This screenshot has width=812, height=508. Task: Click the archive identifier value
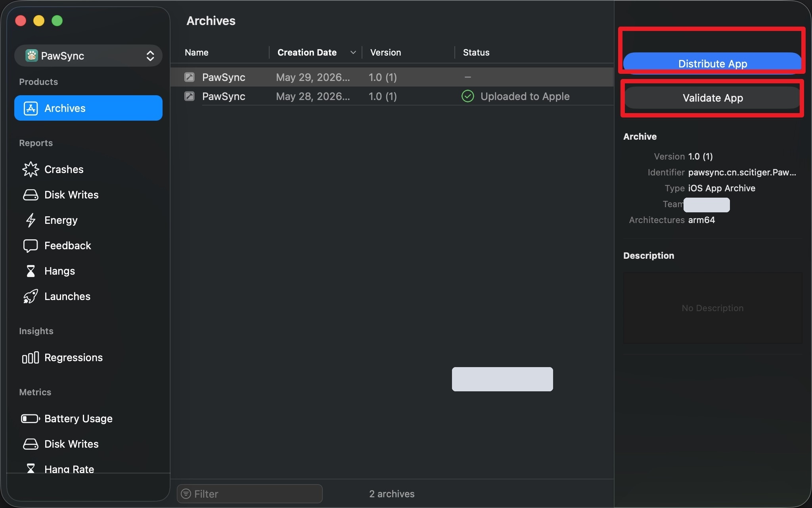742,172
